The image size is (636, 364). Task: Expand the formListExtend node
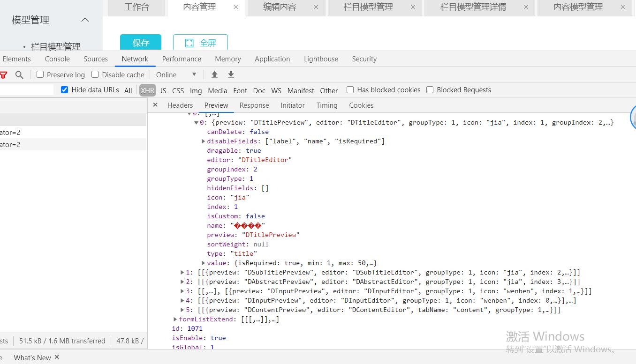(x=175, y=319)
